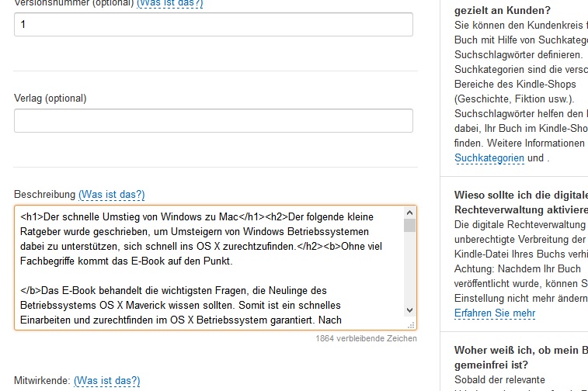The height and width of the screenshot is (391, 588).
Task: Open 'Was ist das?' help beside Beschreibung
Action: click(111, 194)
